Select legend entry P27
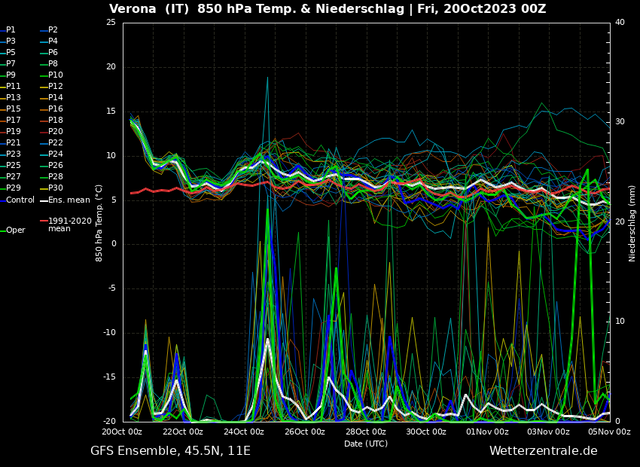This screenshot has height=467, width=640. (x=10, y=177)
